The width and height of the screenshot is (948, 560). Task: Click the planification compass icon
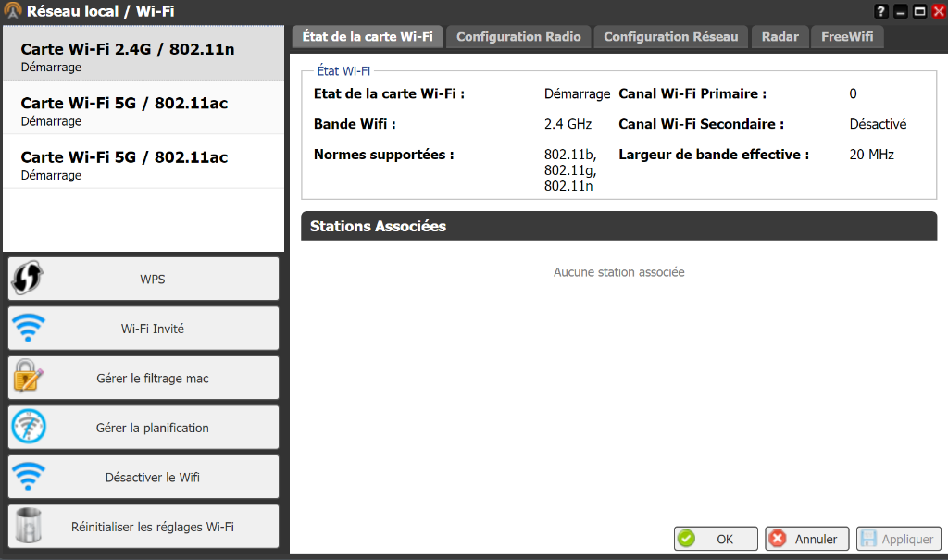28,428
